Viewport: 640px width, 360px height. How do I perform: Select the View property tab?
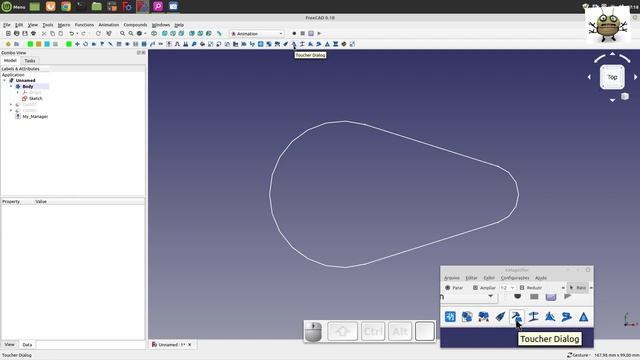9,345
